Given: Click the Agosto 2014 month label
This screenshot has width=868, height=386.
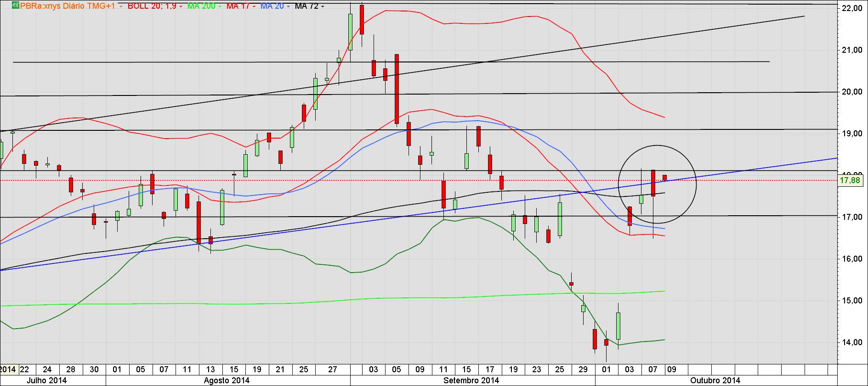Looking at the screenshot, I should pos(227,380).
